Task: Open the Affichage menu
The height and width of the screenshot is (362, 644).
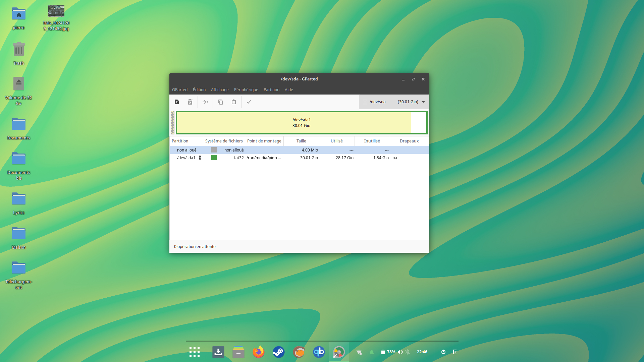Action: pos(220,89)
